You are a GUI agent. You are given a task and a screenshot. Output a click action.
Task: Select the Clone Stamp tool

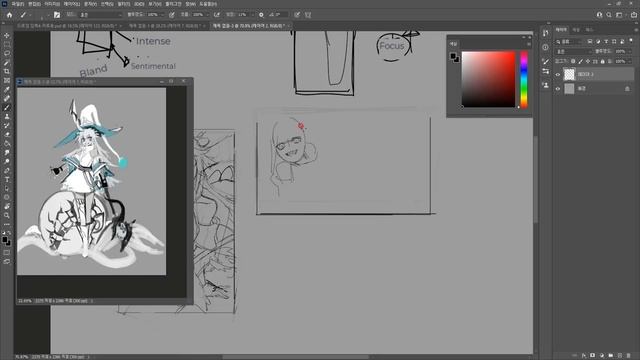point(7,116)
